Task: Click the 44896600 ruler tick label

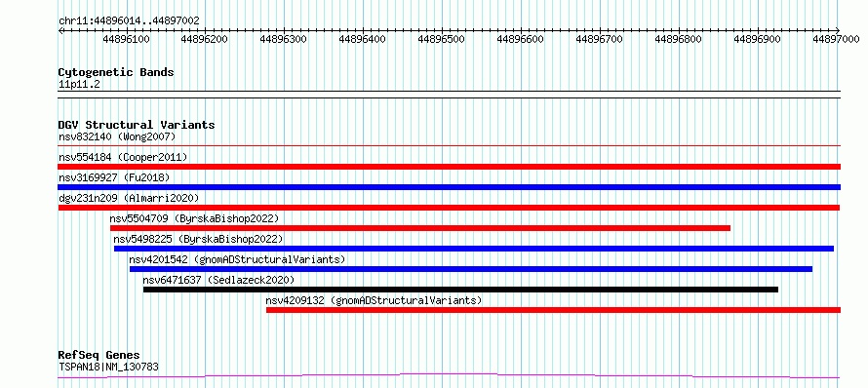Action: [x=521, y=39]
